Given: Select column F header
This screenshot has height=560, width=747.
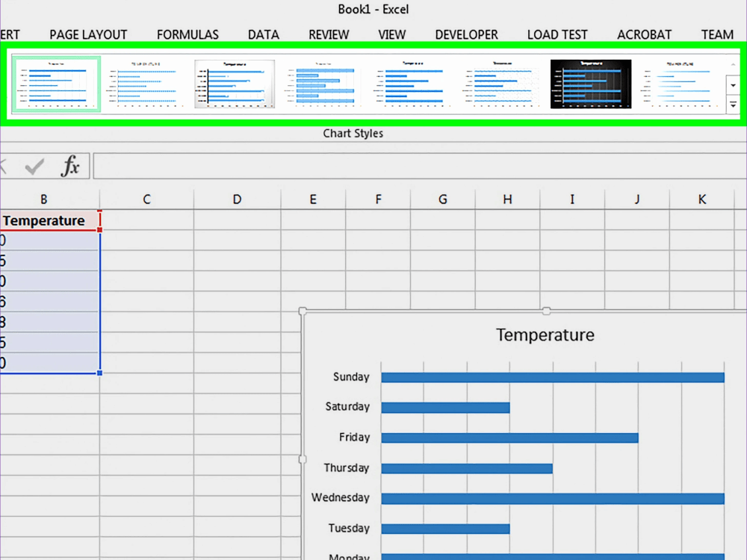Looking at the screenshot, I should click(378, 199).
